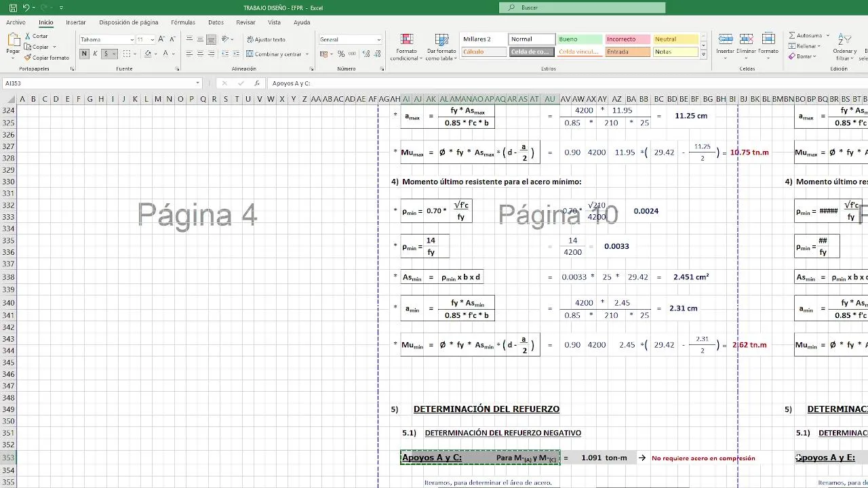Viewport: 868px width, 488px height.
Task: Open Formato condicional menu
Action: point(407,47)
